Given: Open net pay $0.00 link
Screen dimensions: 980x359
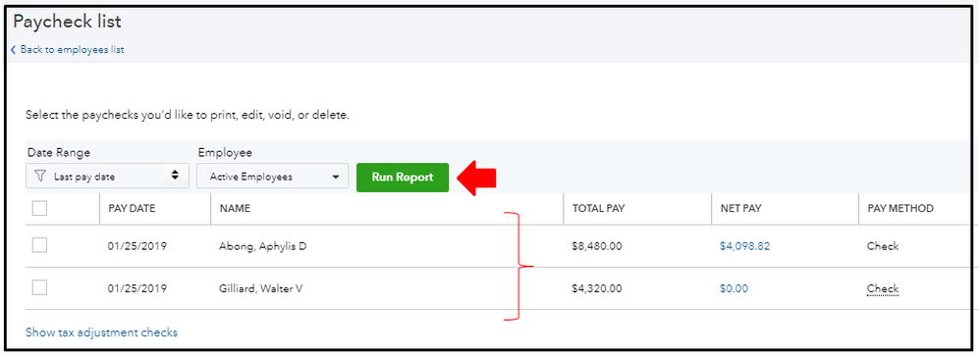Looking at the screenshot, I should point(734,288).
